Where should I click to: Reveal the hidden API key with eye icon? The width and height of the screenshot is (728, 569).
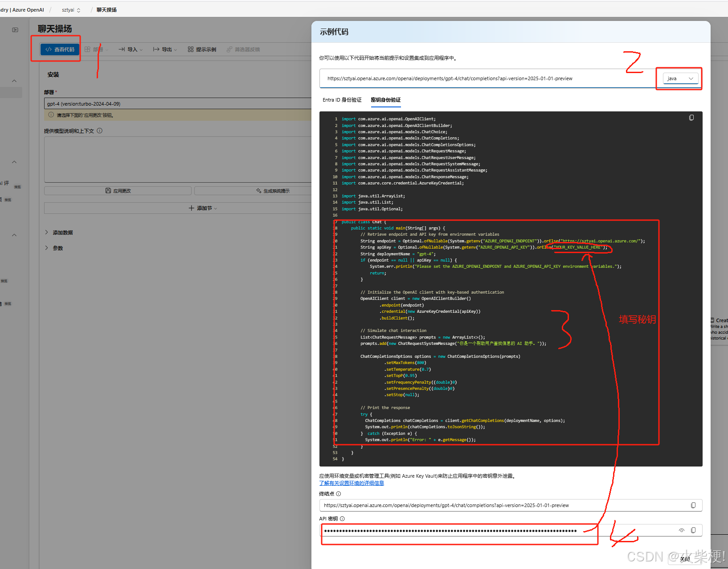682,530
